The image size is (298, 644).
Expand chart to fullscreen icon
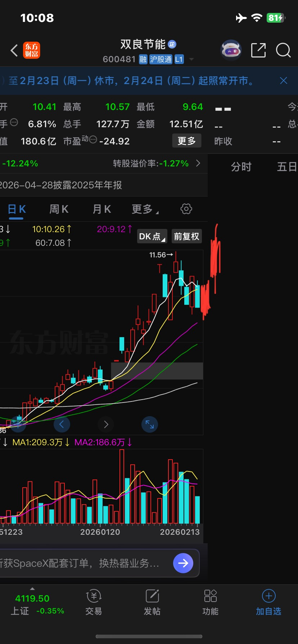(x=150, y=424)
